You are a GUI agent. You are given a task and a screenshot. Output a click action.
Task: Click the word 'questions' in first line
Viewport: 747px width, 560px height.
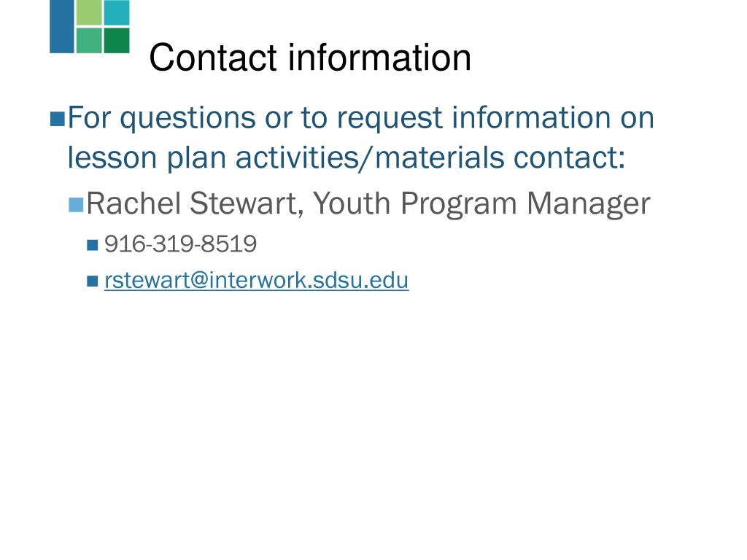point(187,118)
